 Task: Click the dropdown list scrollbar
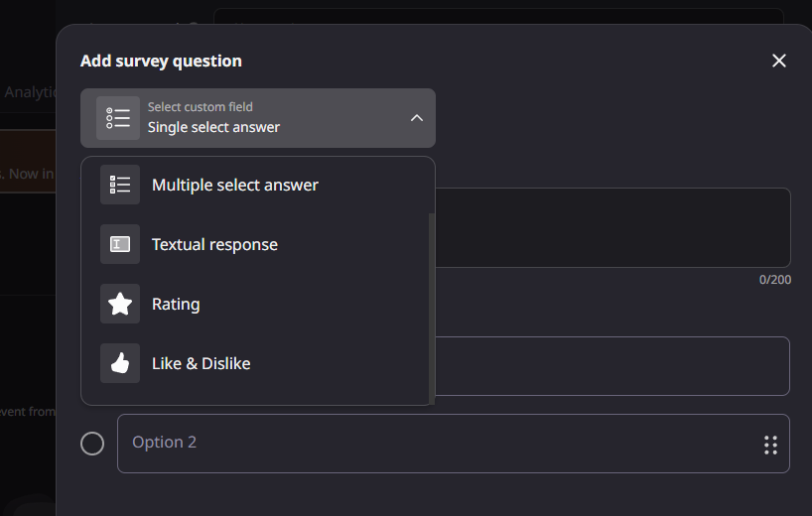431,308
